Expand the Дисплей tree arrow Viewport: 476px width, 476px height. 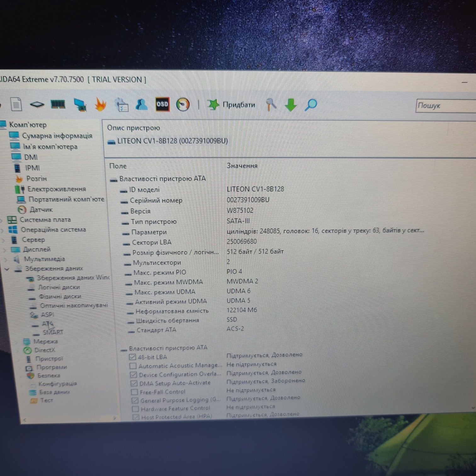click(x=5, y=250)
